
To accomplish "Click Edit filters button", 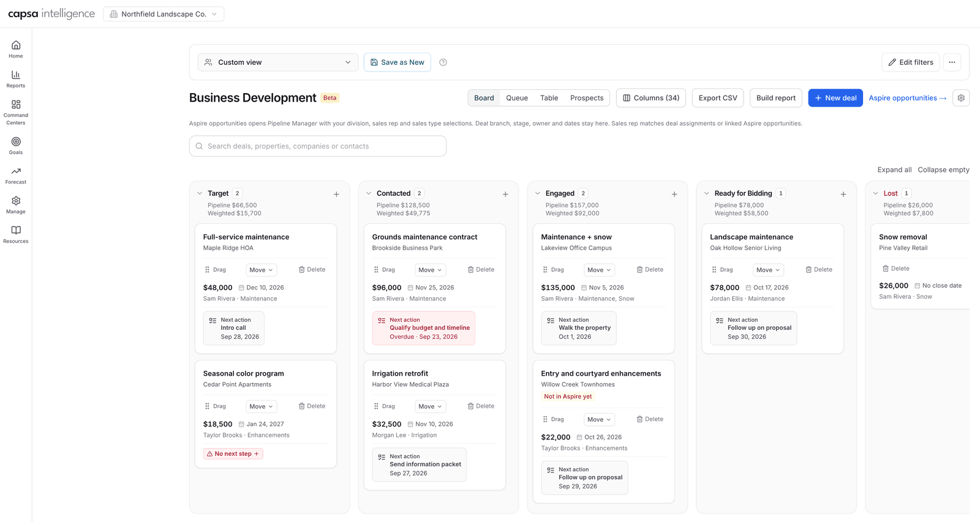I will [911, 62].
